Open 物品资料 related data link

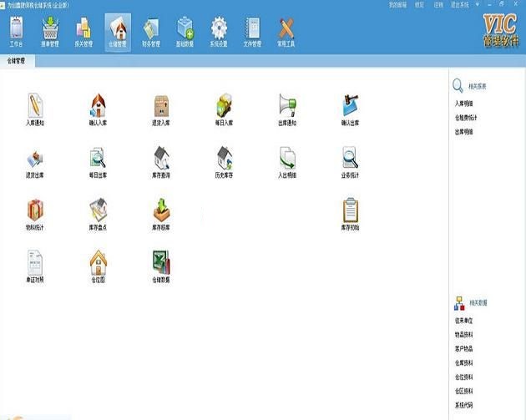(464, 335)
